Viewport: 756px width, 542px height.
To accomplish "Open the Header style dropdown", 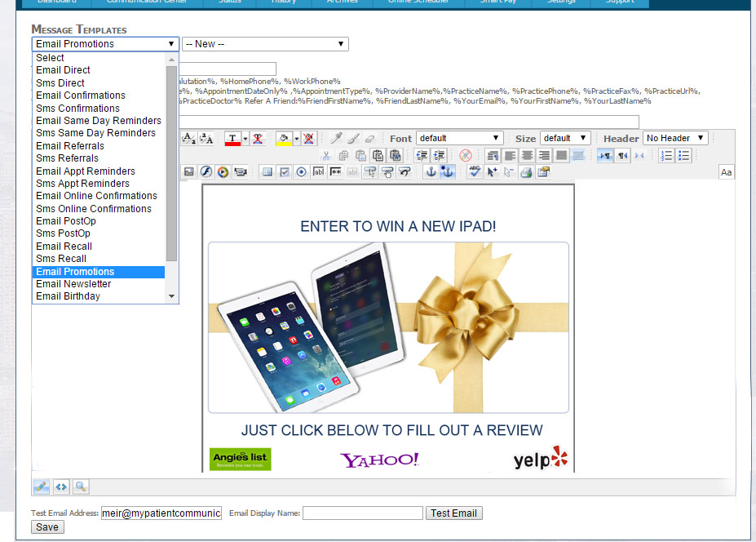I will [675, 138].
